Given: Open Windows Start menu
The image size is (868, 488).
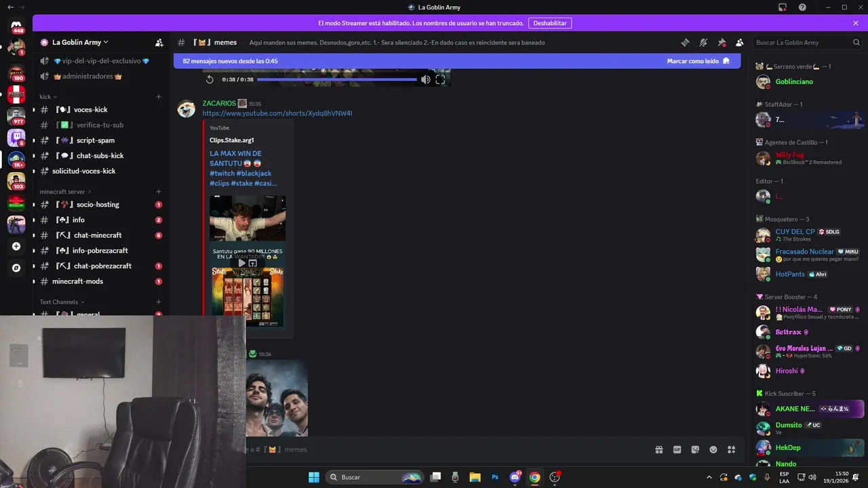Looking at the screenshot, I should point(314,477).
